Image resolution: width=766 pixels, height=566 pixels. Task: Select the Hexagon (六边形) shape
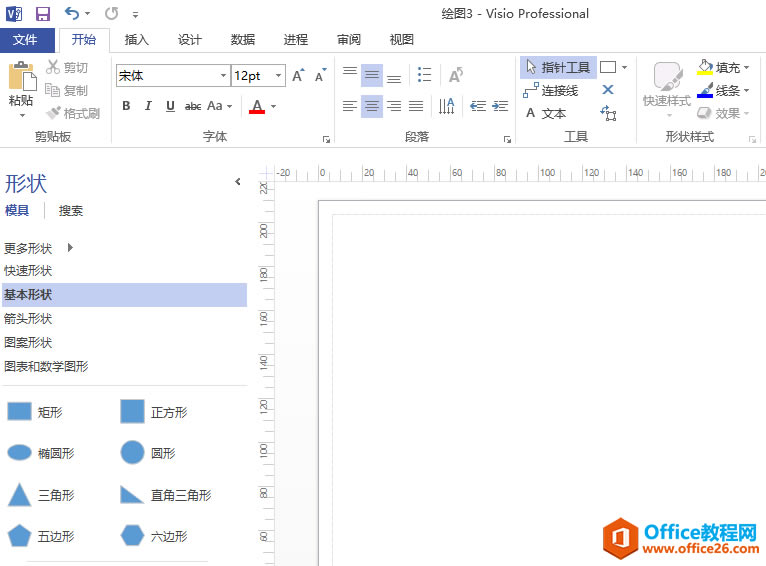point(132,536)
